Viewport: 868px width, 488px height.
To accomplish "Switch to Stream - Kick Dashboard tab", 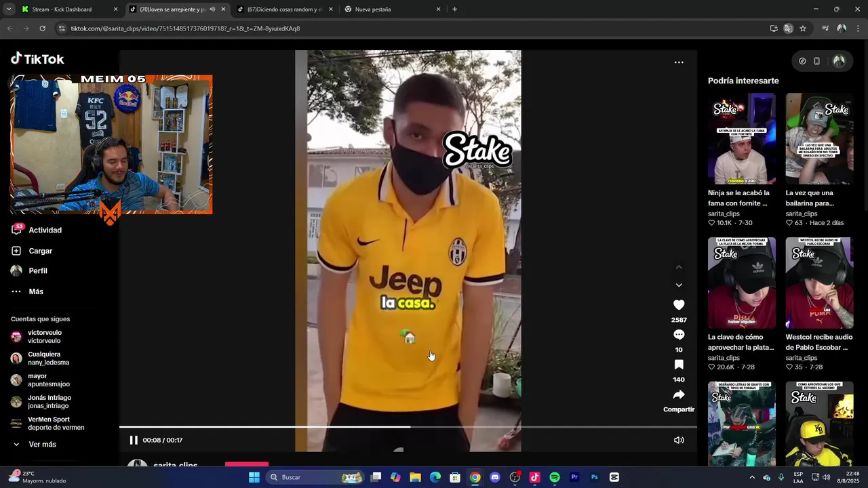I will 68,9.
